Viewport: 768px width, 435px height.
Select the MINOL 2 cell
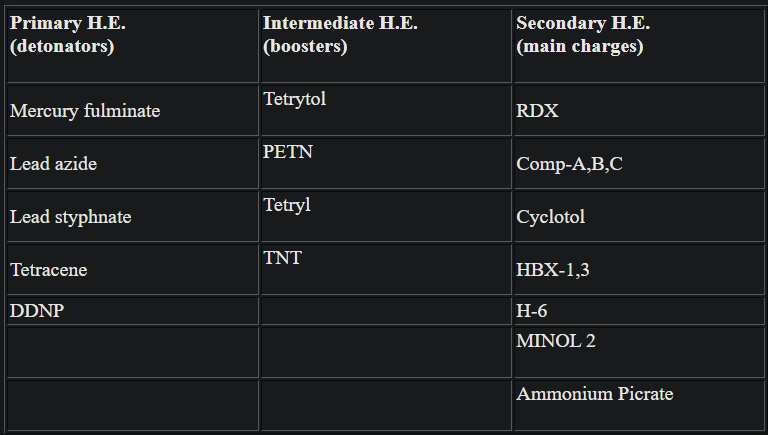click(x=556, y=341)
